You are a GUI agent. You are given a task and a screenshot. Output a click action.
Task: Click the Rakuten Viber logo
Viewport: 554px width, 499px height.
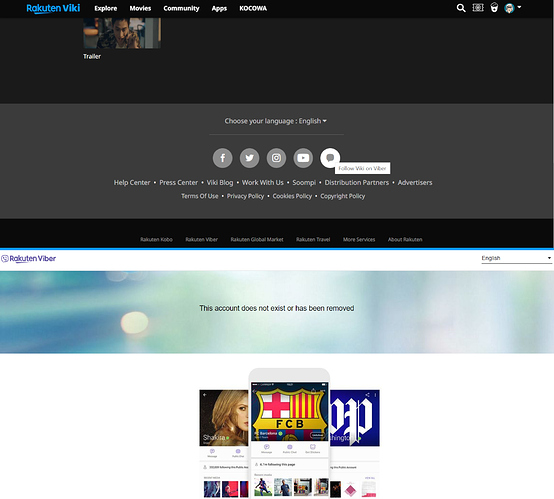coord(29,259)
